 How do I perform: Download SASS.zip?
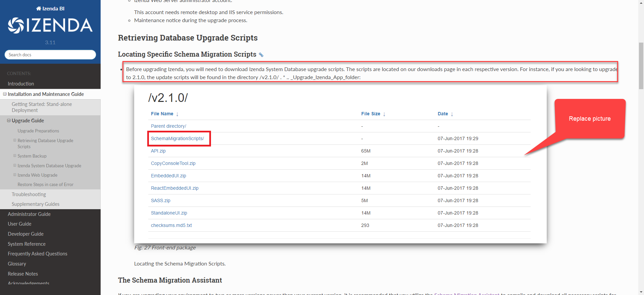pos(161,200)
